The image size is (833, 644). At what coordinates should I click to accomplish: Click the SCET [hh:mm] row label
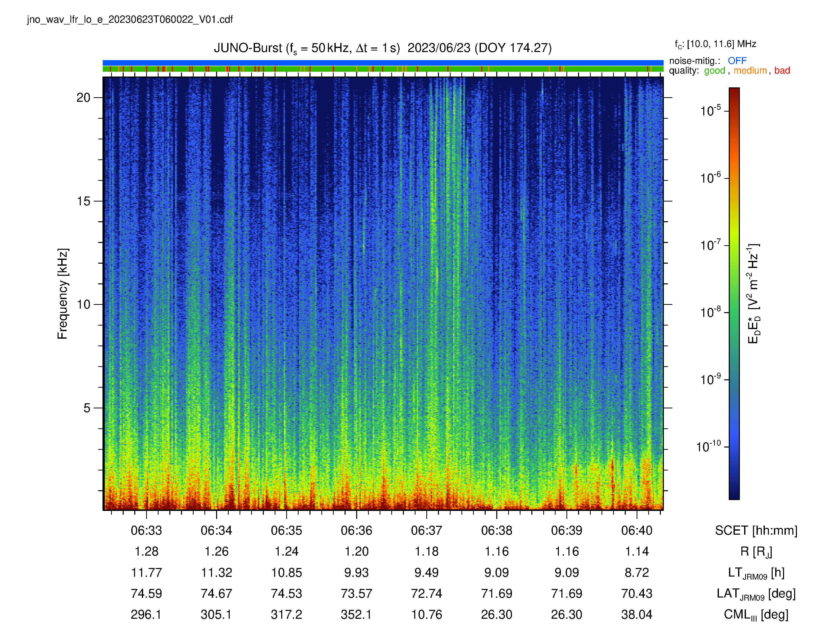[x=756, y=530]
